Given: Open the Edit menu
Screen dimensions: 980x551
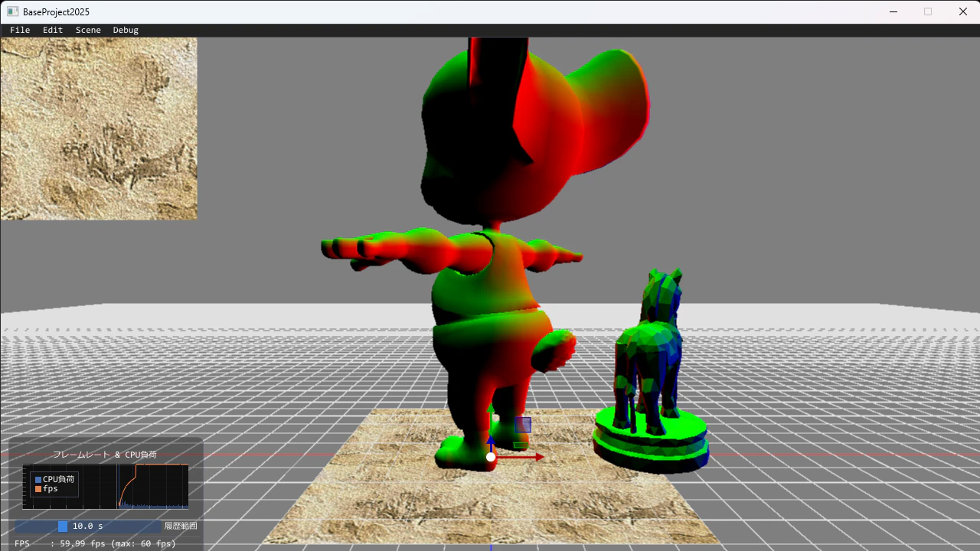Looking at the screenshot, I should click(53, 30).
